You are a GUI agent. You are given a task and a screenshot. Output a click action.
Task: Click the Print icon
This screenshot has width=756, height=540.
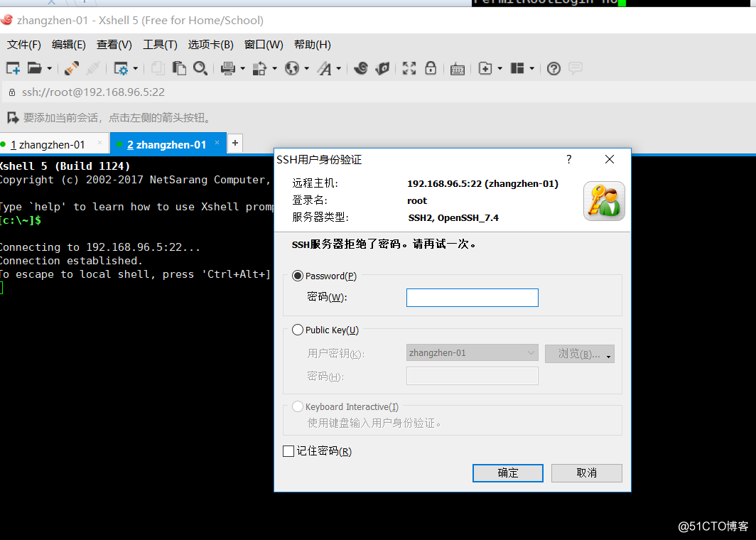(227, 68)
